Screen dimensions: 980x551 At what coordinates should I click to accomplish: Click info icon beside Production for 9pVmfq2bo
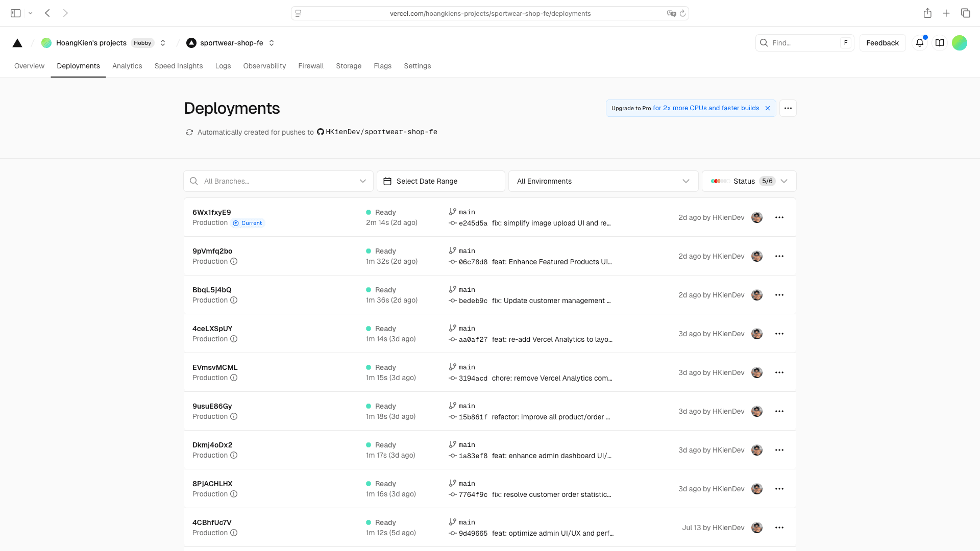click(x=234, y=261)
